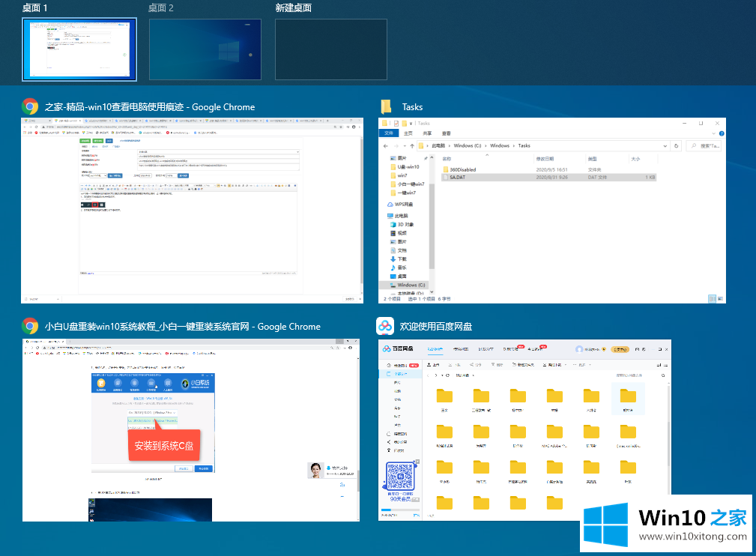Click 小白系统 logo in 小白U盘 Chrome page
Image resolution: width=756 pixels, height=556 pixels.
pyautogui.click(x=196, y=384)
